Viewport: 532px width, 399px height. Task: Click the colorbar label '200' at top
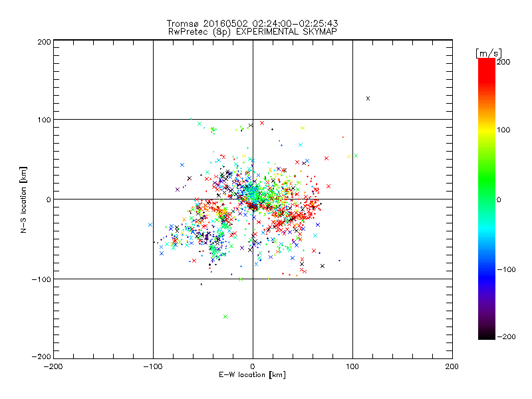coord(503,62)
